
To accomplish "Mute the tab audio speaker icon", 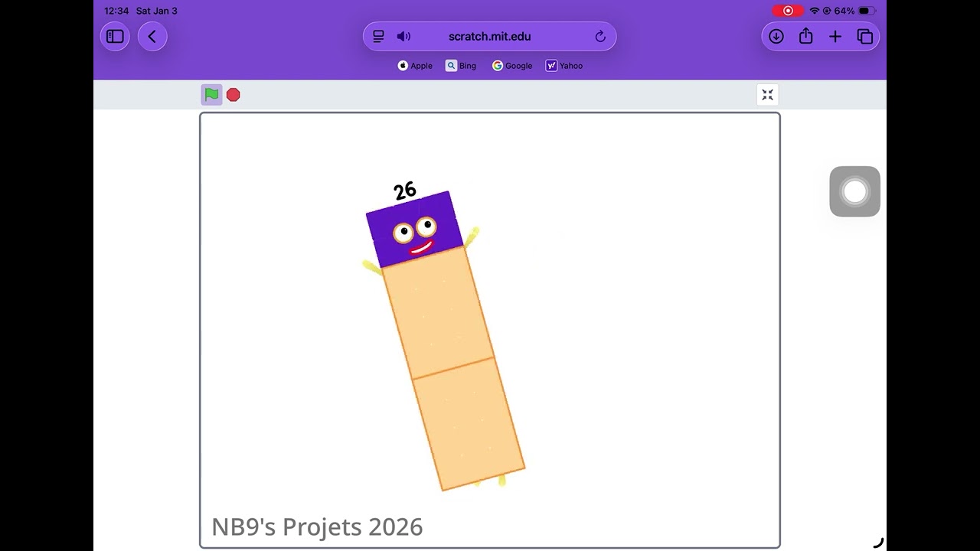I will (x=403, y=36).
